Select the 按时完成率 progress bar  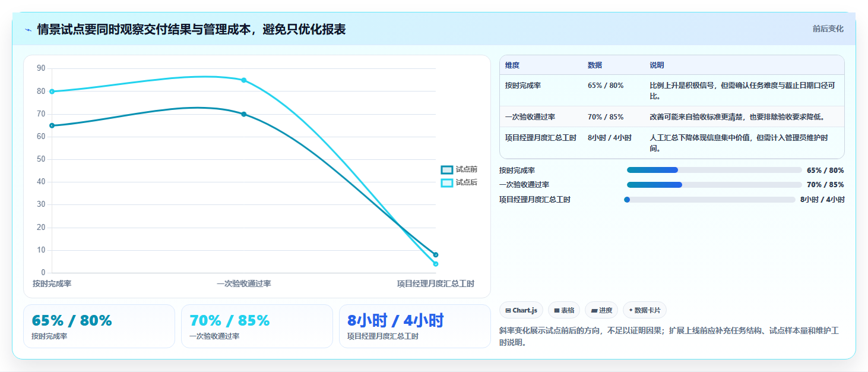coord(714,170)
